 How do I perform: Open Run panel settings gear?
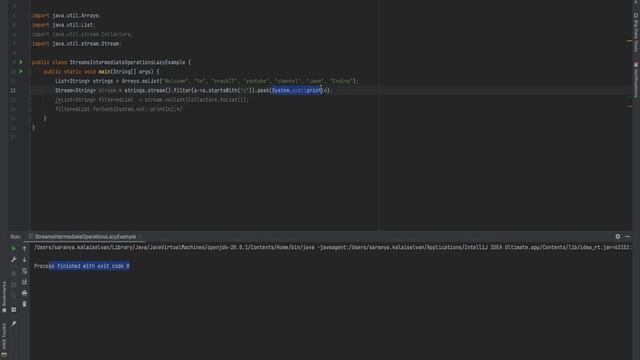click(x=618, y=236)
